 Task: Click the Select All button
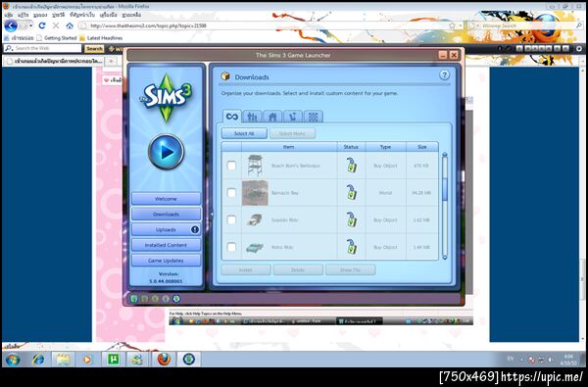click(244, 133)
